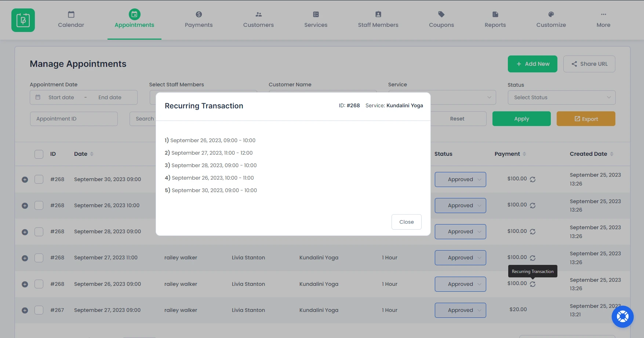644x338 pixels.
Task: Open the Calendar section
Action: (71, 19)
